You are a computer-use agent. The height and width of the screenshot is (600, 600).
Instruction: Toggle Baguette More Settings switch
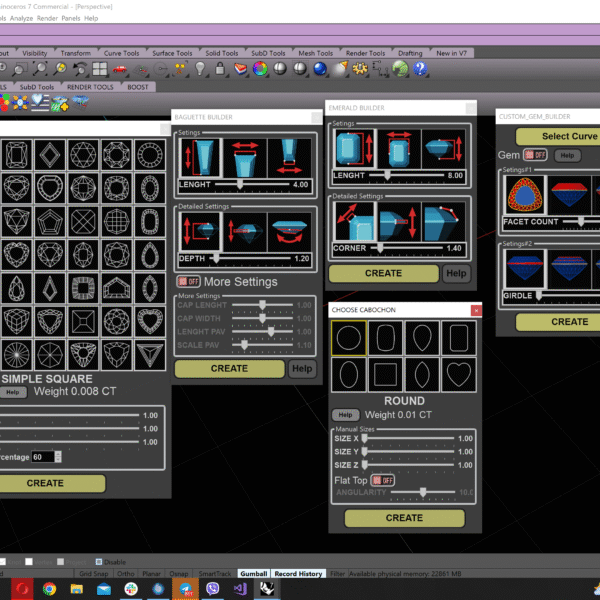point(188,282)
